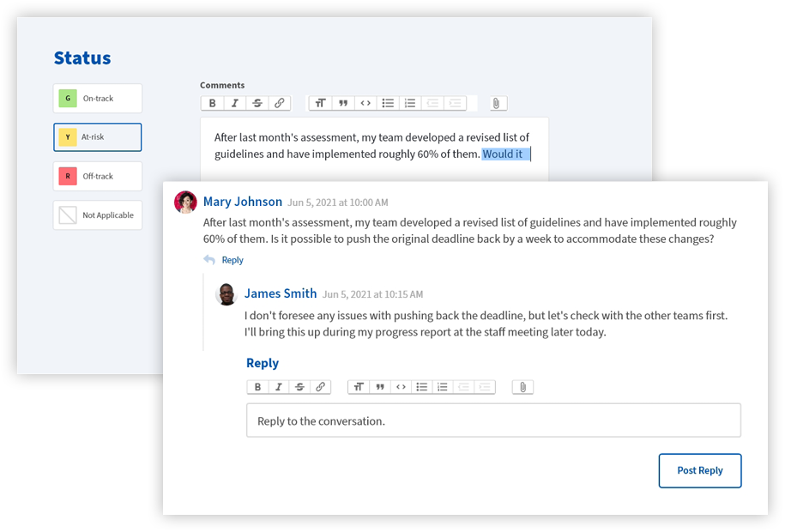Open James Smith's profile name
The image size is (785, 532).
point(281,293)
